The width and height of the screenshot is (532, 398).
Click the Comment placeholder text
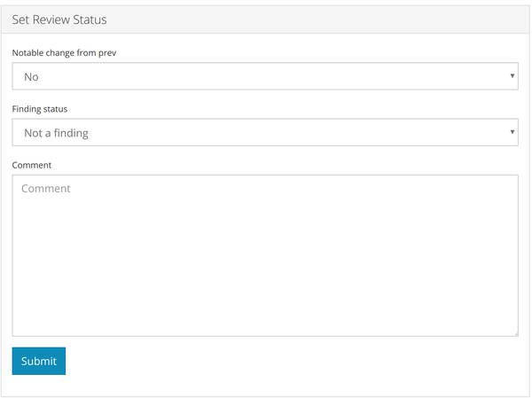click(46, 189)
